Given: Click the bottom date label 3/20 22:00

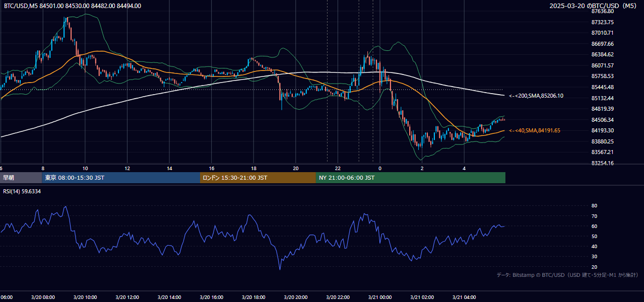Looking at the screenshot, I should coord(338,297).
